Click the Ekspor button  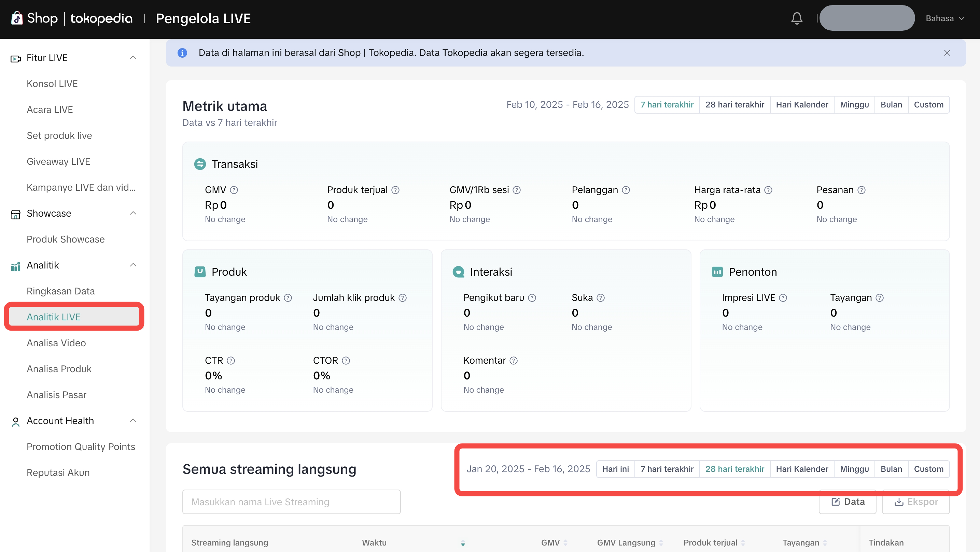[915, 502]
